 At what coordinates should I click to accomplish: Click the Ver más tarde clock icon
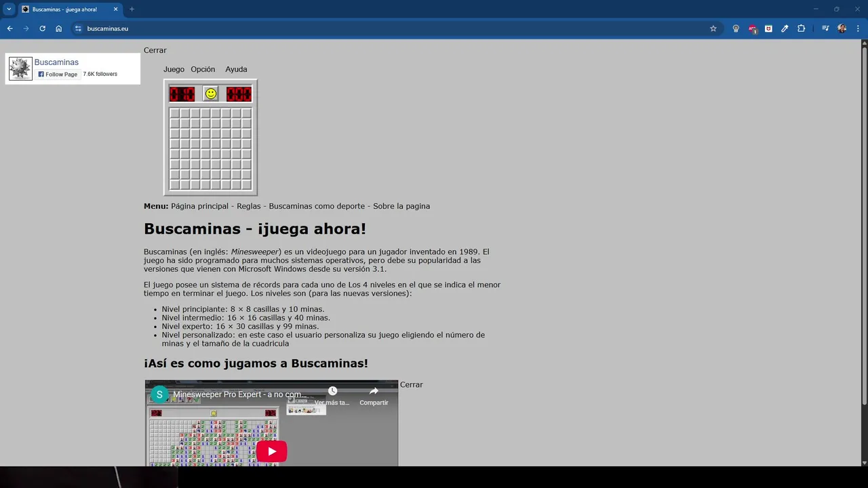tap(332, 391)
